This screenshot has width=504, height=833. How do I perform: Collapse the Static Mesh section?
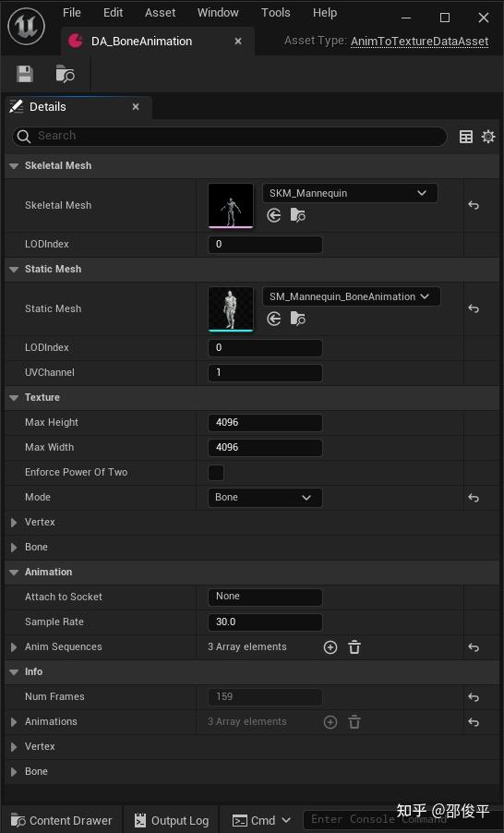tap(15, 270)
